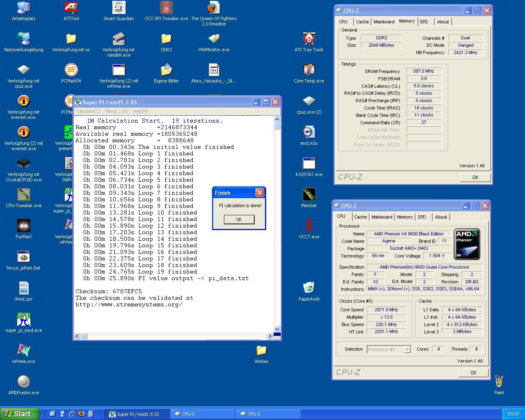This screenshot has height=420, width=525.
Task: Click the taskbar clock showing 03:07
Action: 514,414
